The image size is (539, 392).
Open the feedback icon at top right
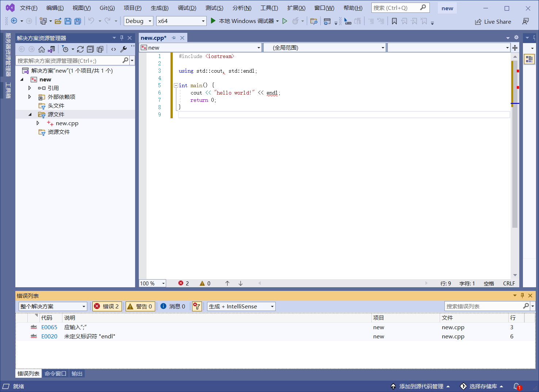525,22
